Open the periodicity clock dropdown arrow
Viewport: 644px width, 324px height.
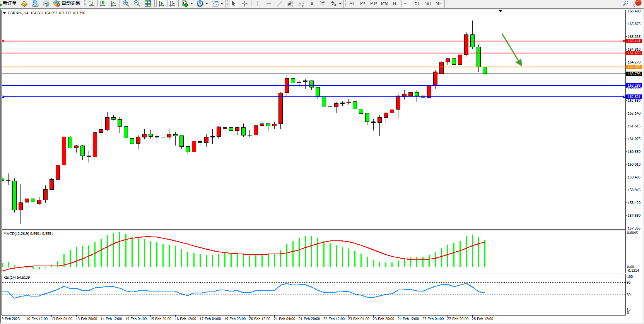207,4
